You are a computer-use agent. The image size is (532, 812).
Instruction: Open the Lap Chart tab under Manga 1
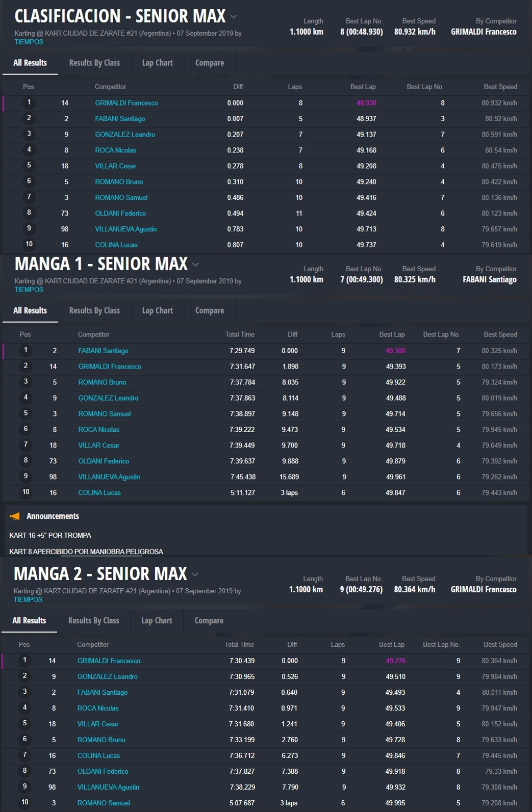[157, 310]
